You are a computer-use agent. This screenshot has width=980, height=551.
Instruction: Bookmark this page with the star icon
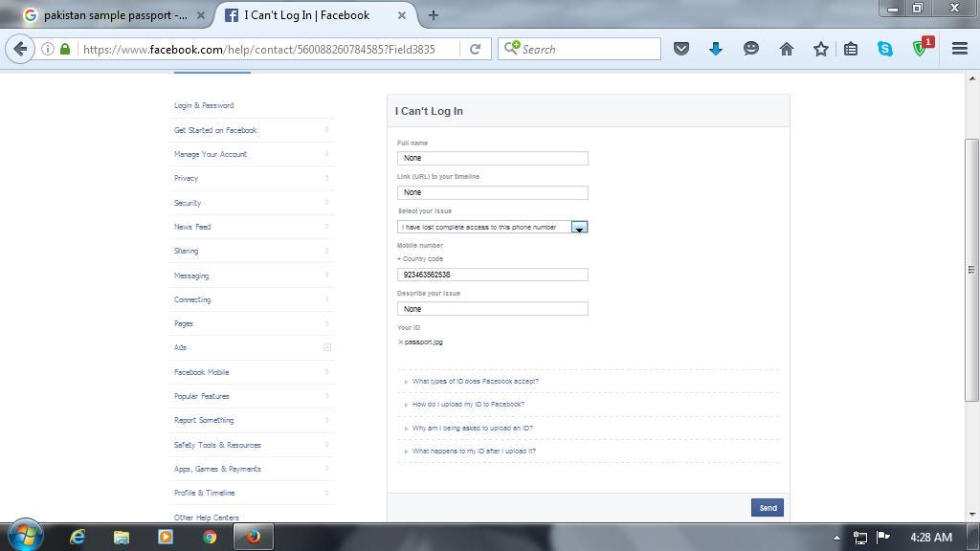pos(820,49)
